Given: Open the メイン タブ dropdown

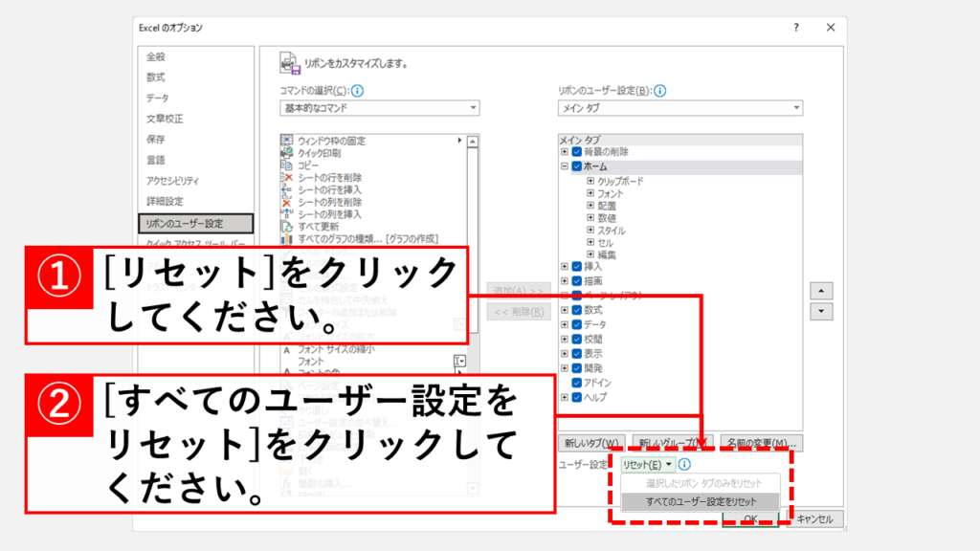Looking at the screenshot, I should click(x=680, y=108).
